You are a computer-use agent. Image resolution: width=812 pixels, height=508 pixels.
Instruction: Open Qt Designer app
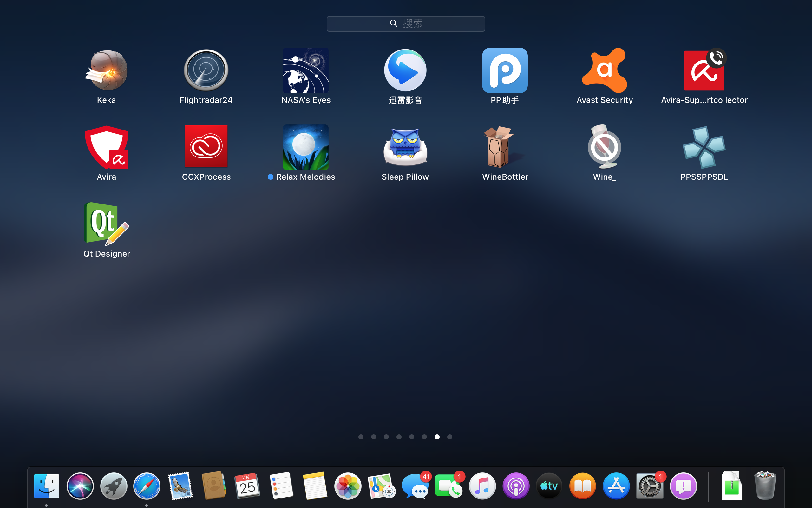(x=106, y=224)
